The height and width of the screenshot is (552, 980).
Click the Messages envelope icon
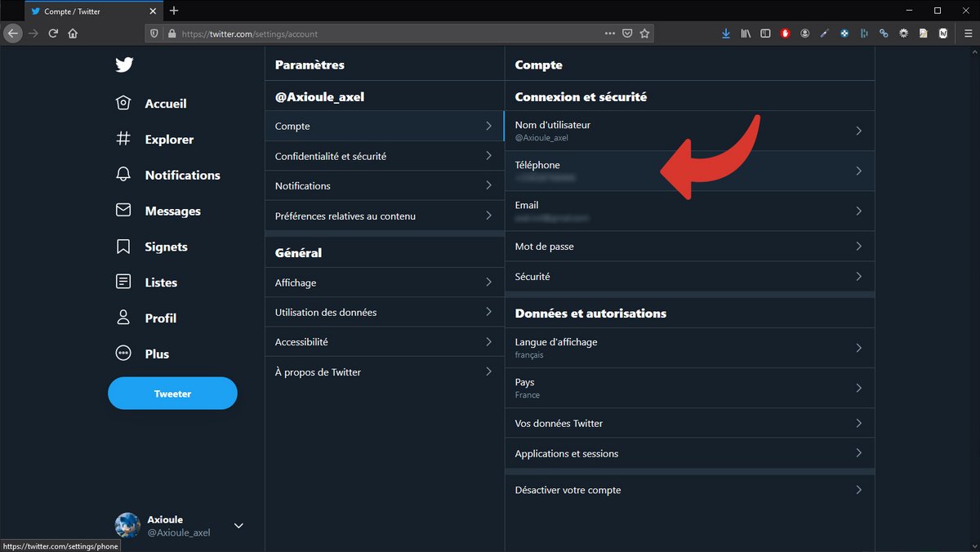click(x=123, y=211)
